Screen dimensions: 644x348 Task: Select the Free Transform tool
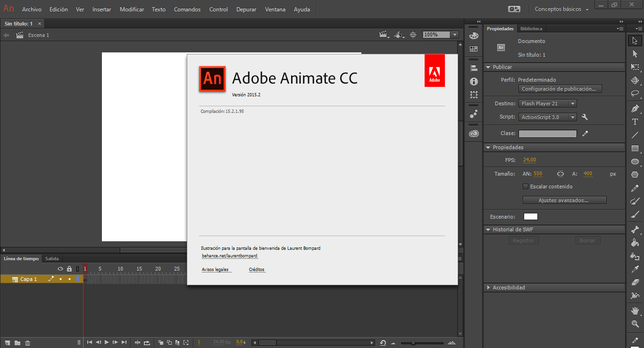click(635, 67)
